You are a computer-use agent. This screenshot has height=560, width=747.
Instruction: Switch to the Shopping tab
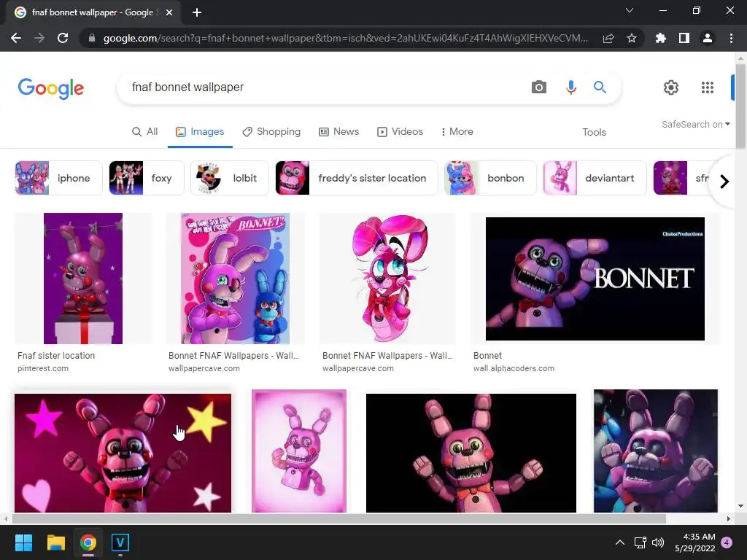coord(271,132)
